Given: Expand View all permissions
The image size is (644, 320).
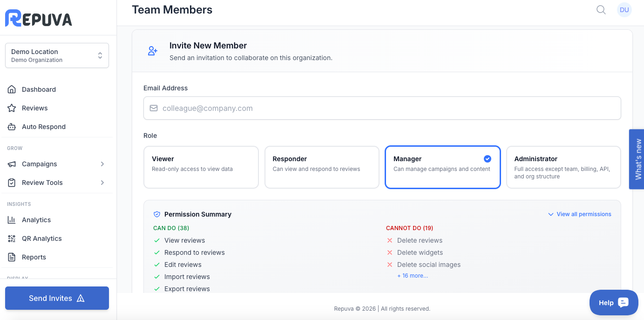Looking at the screenshot, I should (580, 214).
